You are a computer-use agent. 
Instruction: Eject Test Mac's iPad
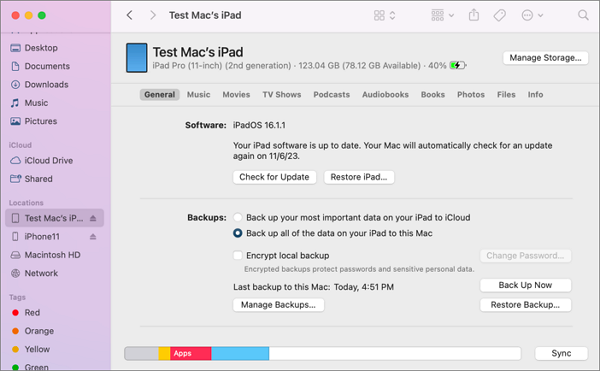tap(93, 218)
